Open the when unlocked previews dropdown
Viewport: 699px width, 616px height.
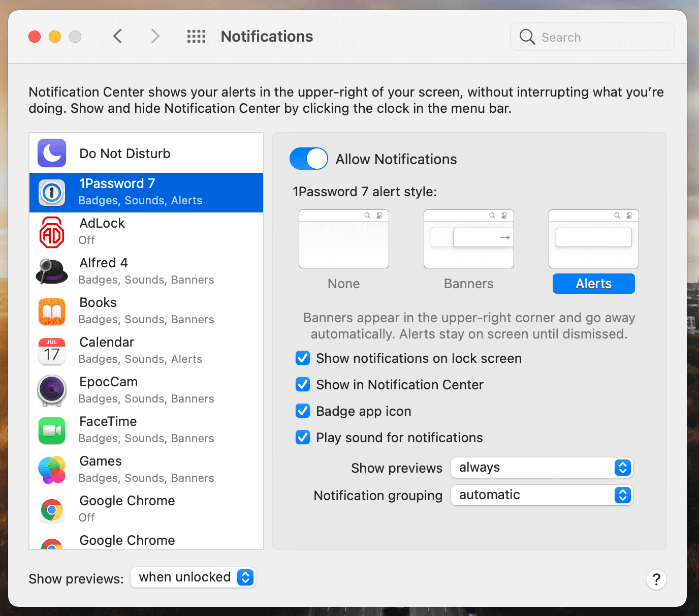pyautogui.click(x=193, y=577)
